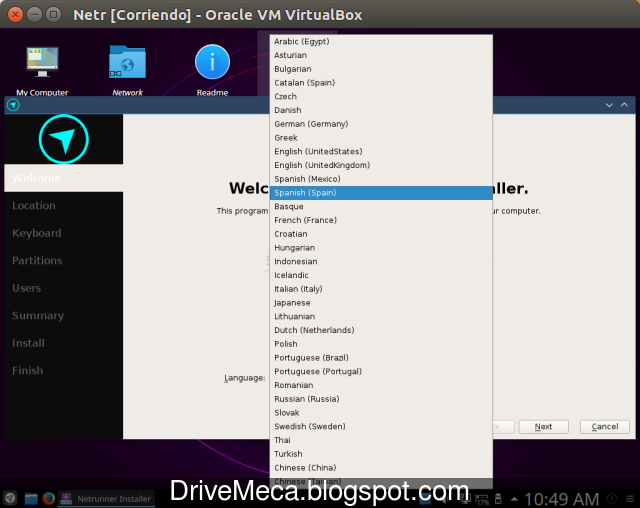Screen dimensions: 640x508
Task: Click the Cancel button in installer
Action: coord(604,426)
